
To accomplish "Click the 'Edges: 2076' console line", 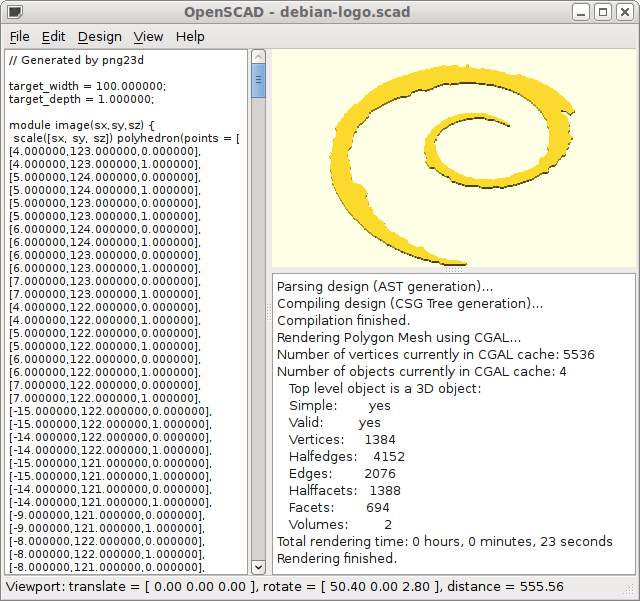I will (342, 474).
